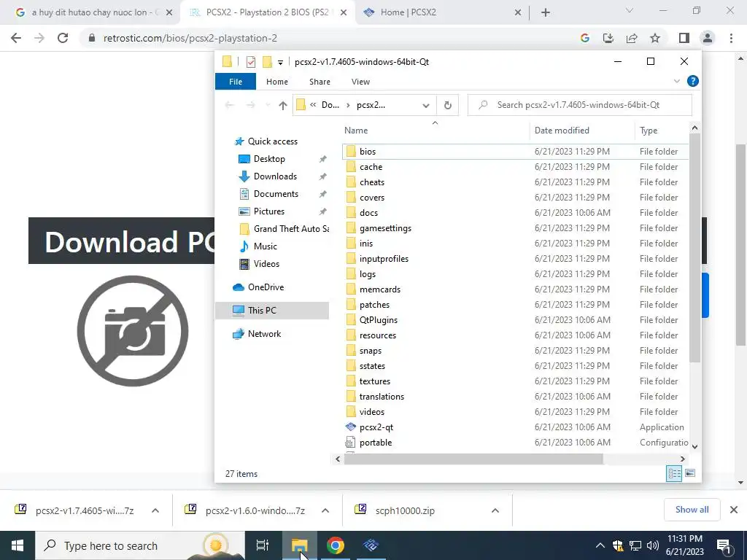Image resolution: width=747 pixels, height=560 pixels.
Task: Open notification center icon
Action: 724,545
